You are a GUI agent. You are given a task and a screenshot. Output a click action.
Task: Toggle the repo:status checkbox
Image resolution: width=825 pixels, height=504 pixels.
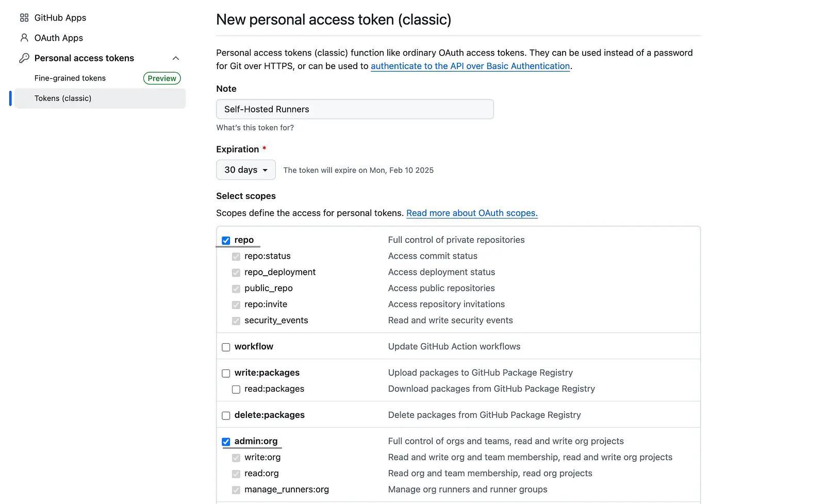[236, 257]
